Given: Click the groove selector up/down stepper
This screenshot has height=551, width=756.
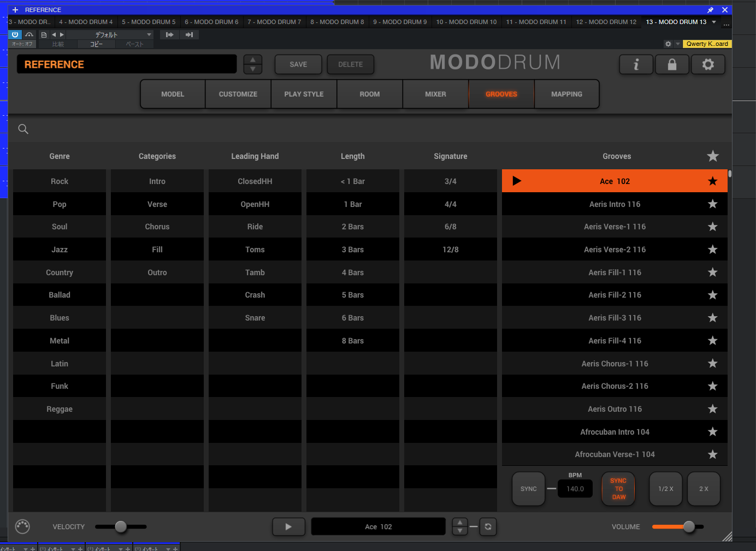Looking at the screenshot, I should (460, 526).
